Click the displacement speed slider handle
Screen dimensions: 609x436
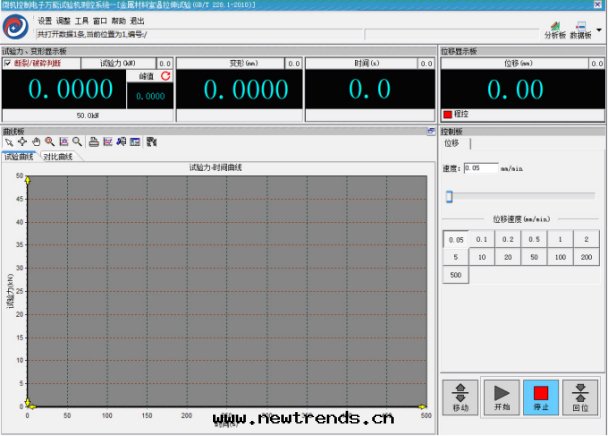point(450,196)
